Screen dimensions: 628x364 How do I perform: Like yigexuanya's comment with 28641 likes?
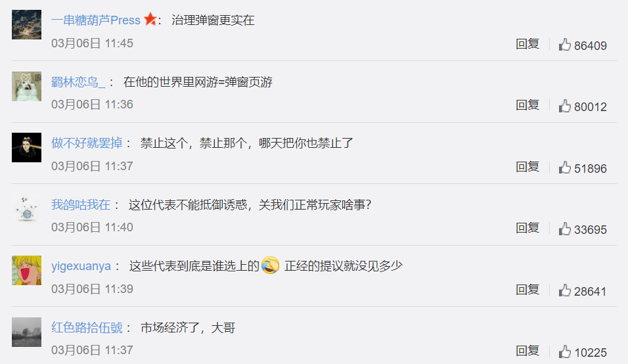click(x=565, y=290)
